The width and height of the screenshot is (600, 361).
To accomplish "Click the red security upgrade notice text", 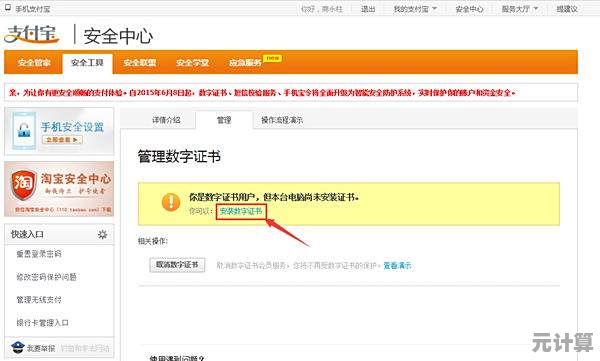I will point(262,93).
